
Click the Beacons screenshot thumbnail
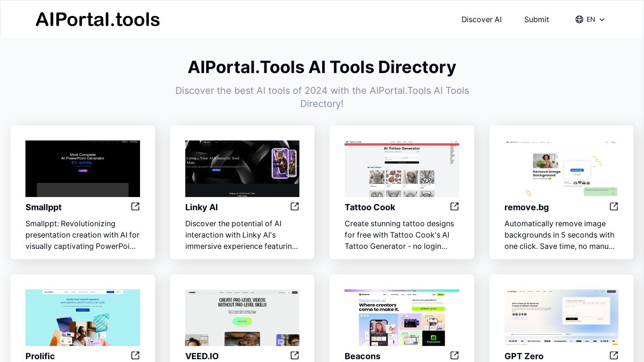coord(402,318)
